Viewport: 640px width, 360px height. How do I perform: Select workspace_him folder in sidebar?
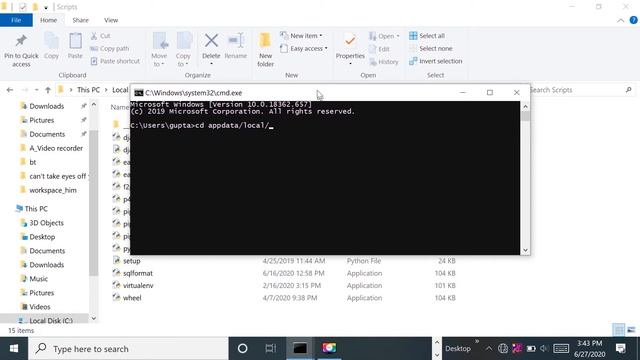pos(53,191)
